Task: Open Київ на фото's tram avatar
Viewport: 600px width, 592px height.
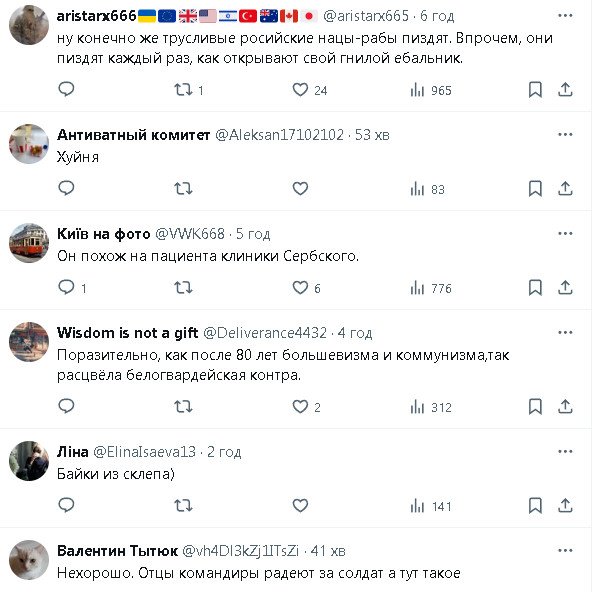Action: tap(29, 243)
